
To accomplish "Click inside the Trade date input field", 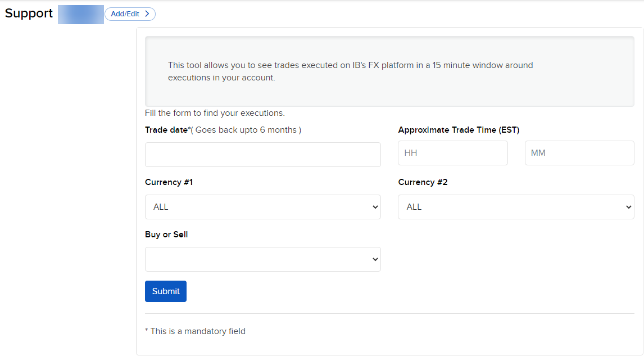I will (262, 155).
